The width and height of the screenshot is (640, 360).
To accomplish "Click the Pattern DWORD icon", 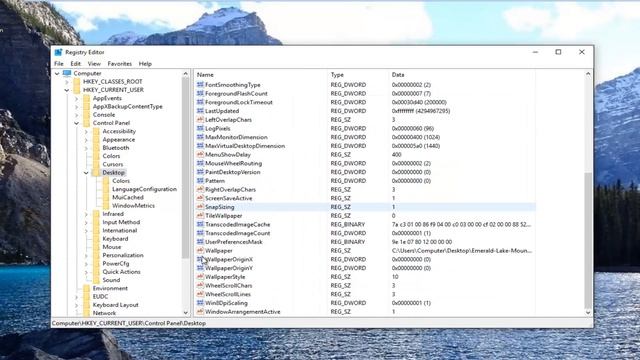I will point(200,180).
